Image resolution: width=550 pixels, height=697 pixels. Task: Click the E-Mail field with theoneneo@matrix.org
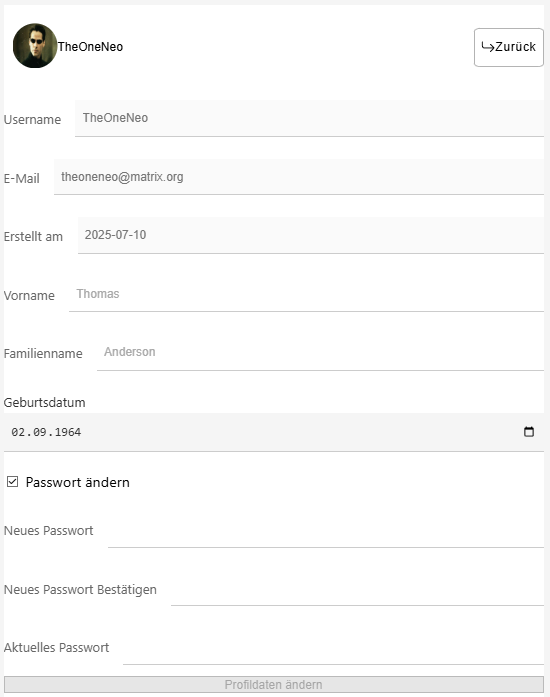(x=299, y=177)
